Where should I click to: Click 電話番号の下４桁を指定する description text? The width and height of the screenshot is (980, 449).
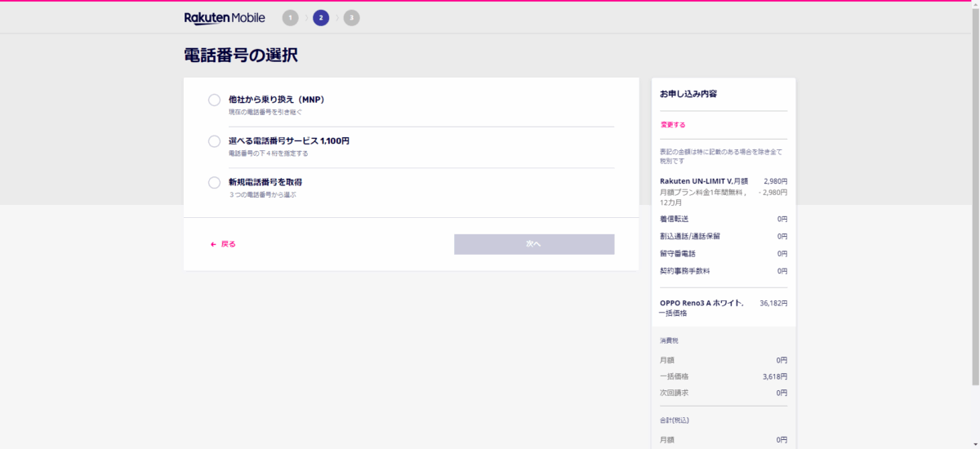tap(268, 153)
